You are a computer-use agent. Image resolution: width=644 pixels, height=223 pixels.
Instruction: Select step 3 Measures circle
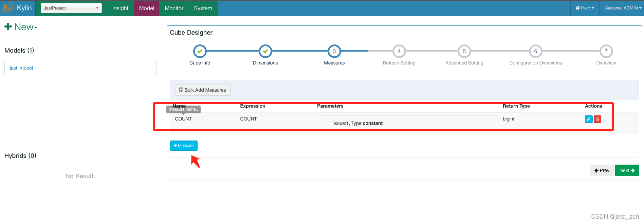coord(334,51)
